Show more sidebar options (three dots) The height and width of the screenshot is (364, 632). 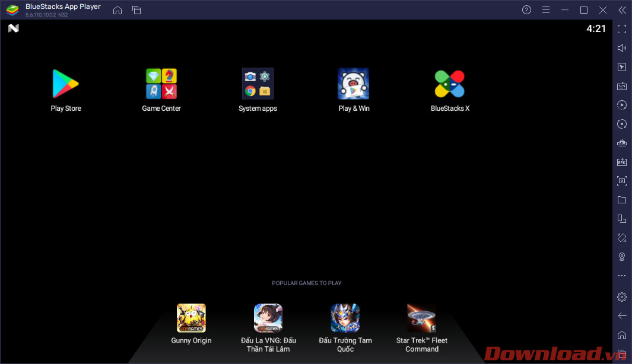coord(622,276)
